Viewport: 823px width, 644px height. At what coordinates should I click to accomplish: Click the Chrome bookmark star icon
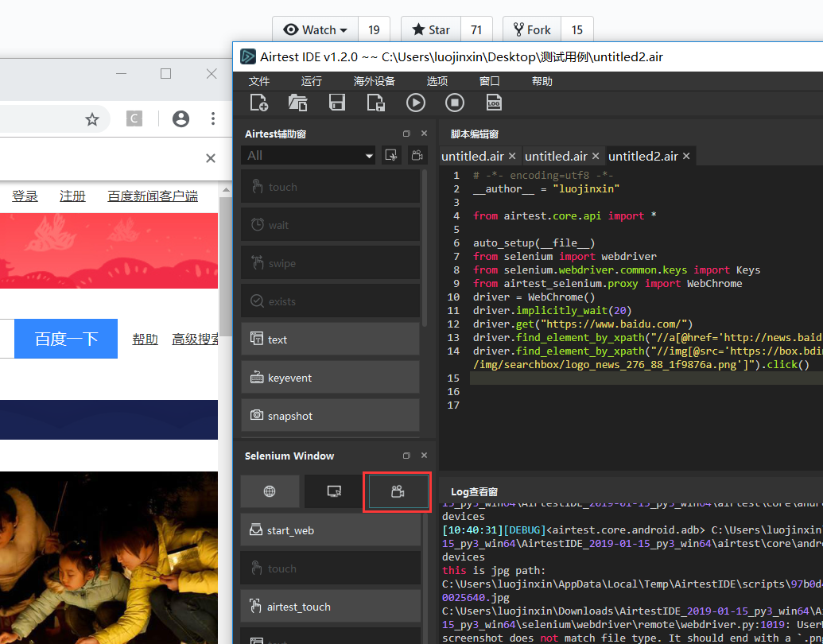pos(92,119)
